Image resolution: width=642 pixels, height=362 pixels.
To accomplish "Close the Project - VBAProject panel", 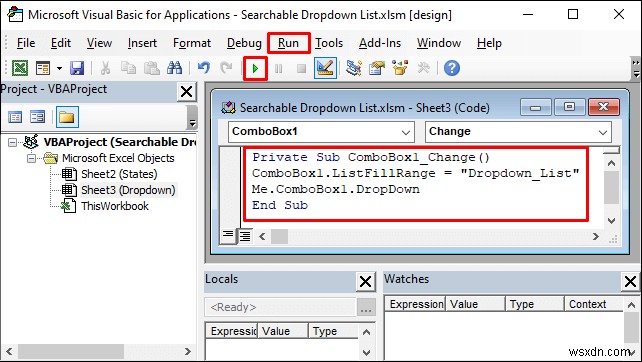I will pos(187,91).
